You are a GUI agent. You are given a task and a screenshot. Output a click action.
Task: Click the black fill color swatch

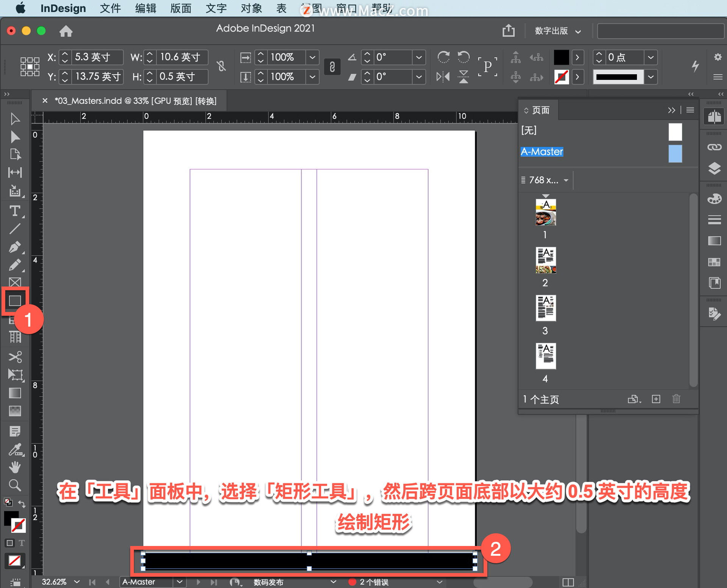561,58
